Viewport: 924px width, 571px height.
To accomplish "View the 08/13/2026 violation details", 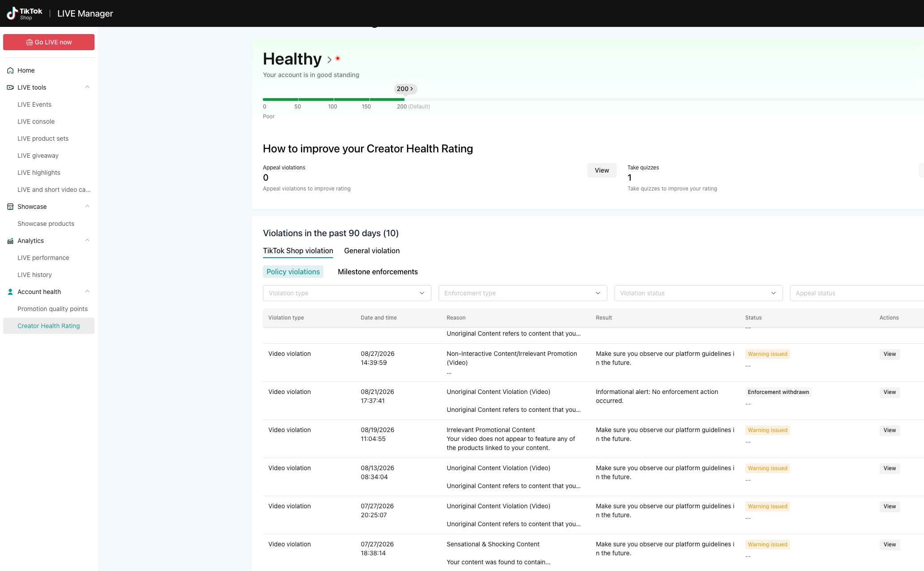I will coord(890,468).
